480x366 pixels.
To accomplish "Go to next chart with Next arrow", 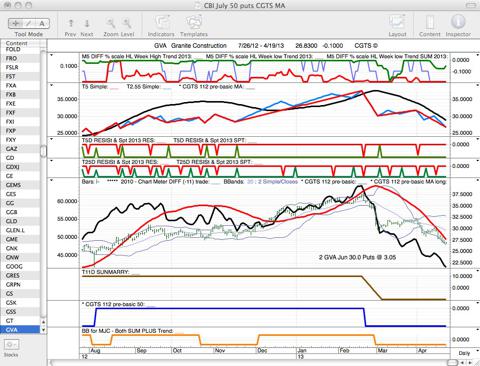I will (87, 23).
